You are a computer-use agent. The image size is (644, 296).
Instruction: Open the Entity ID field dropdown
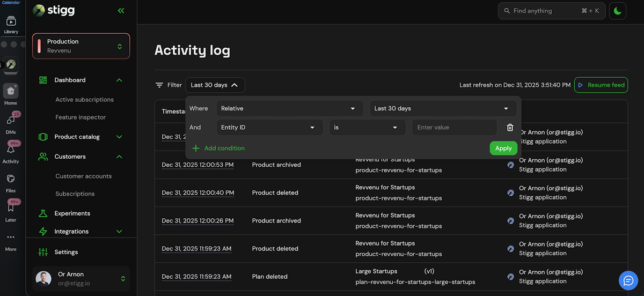269,128
